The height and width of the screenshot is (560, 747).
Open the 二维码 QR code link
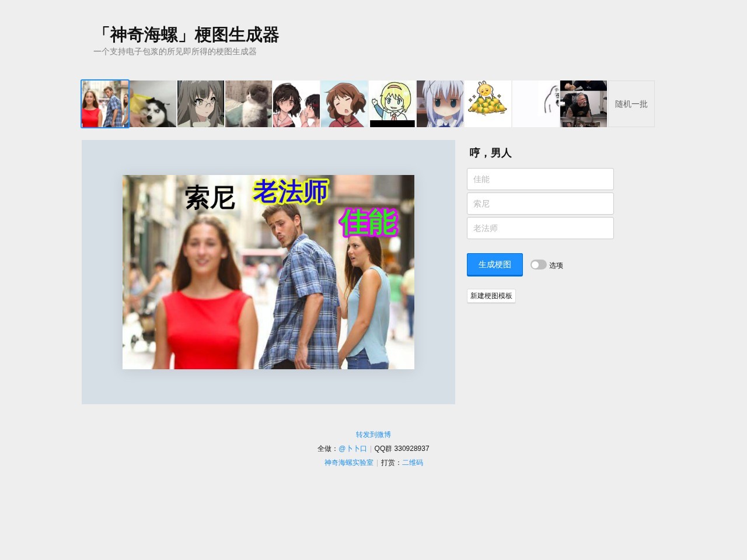413,463
